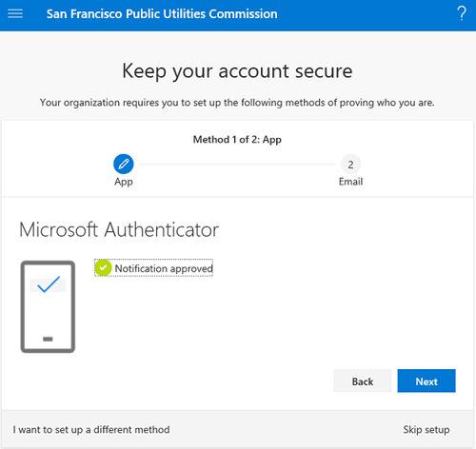Image resolution: width=476 pixels, height=449 pixels.
Task: Click the Skip setup link
Action: pyautogui.click(x=426, y=430)
